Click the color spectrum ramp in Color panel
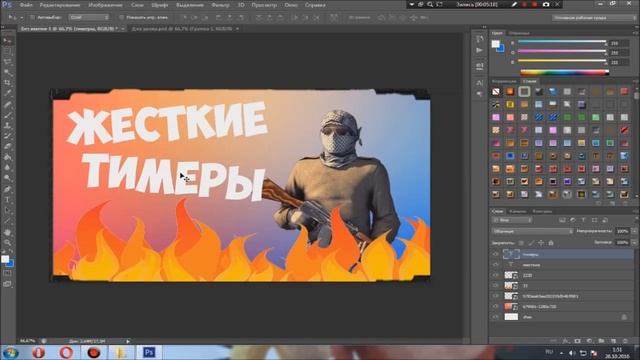Viewport: 640px width, 360px height. click(x=564, y=73)
